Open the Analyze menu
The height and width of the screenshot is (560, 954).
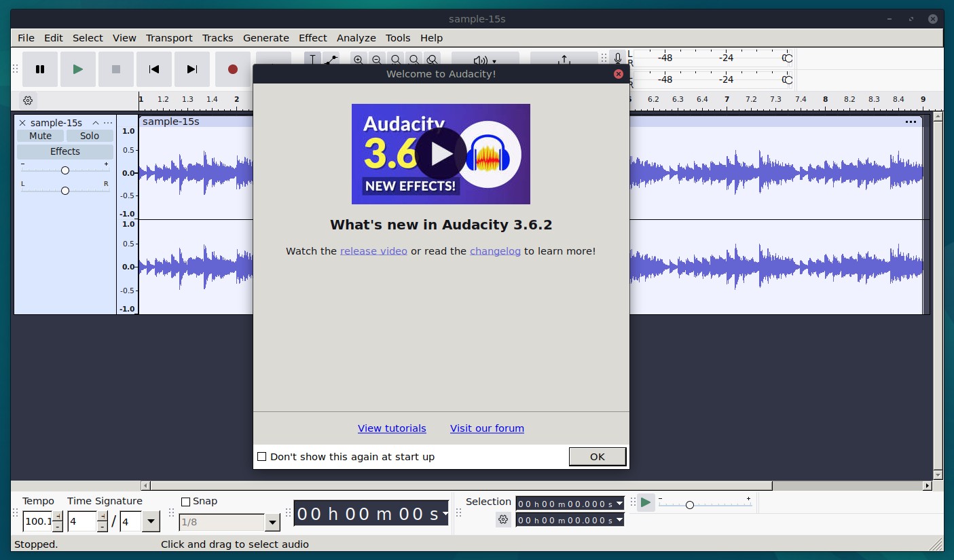click(356, 38)
